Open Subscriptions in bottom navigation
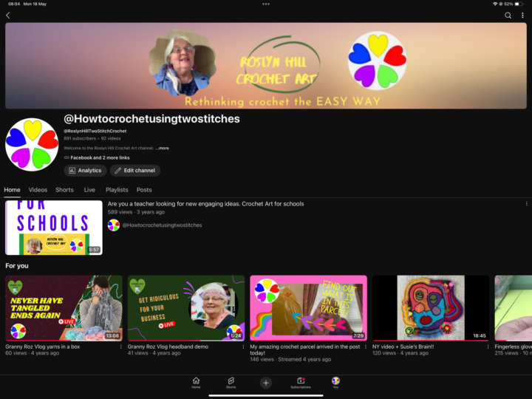 301,383
